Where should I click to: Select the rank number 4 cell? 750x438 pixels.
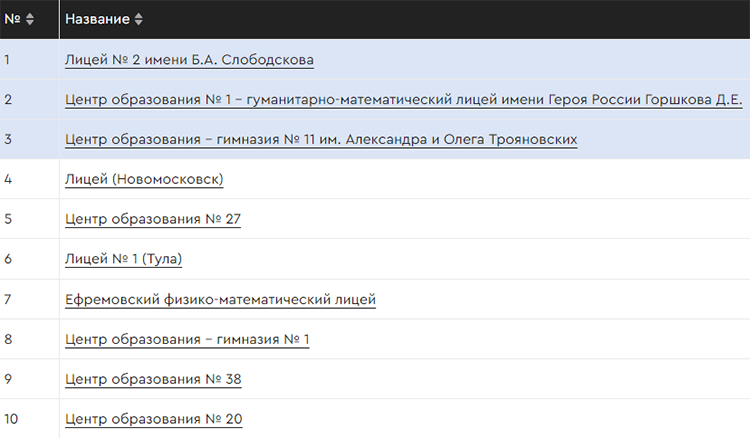pos(8,180)
